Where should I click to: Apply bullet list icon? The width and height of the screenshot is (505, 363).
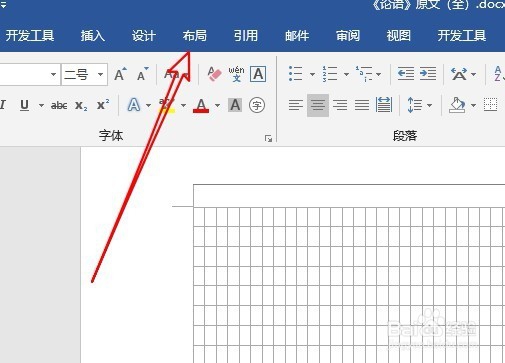(296, 74)
